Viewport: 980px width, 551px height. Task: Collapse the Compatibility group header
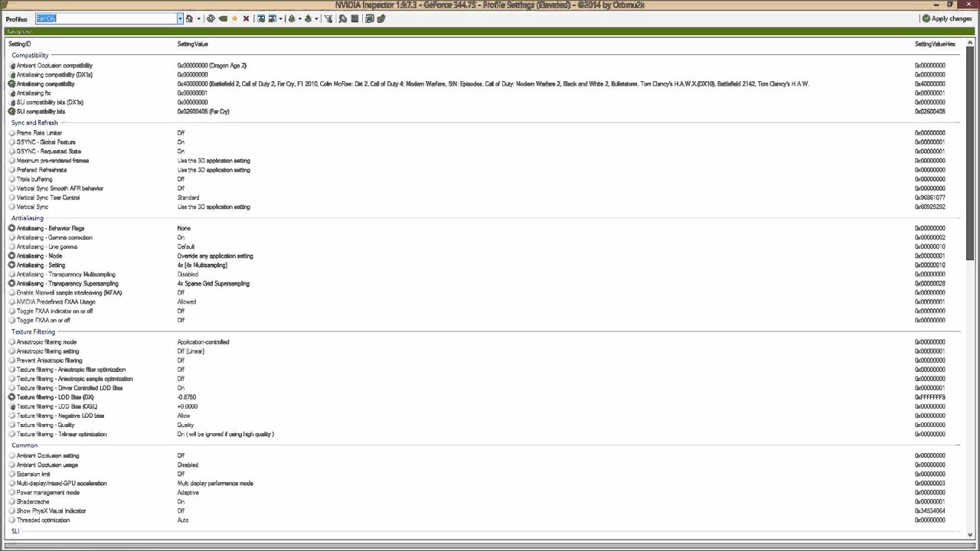click(x=30, y=55)
